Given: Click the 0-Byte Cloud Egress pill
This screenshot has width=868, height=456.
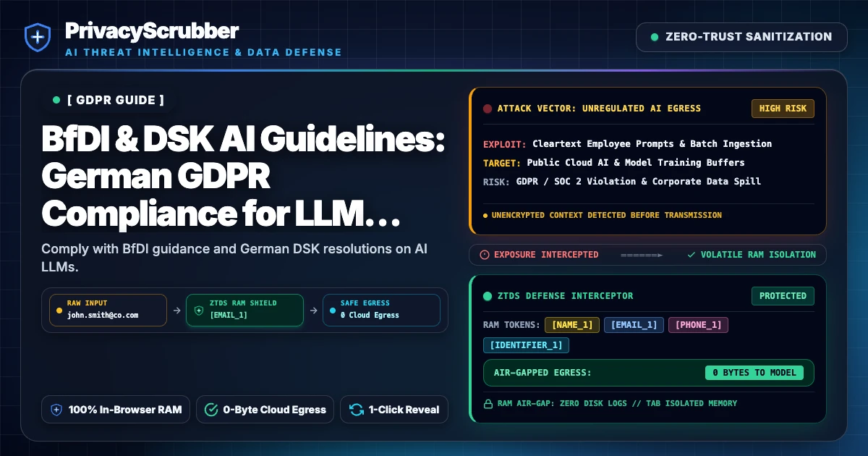Looking at the screenshot, I should pyautogui.click(x=265, y=410).
